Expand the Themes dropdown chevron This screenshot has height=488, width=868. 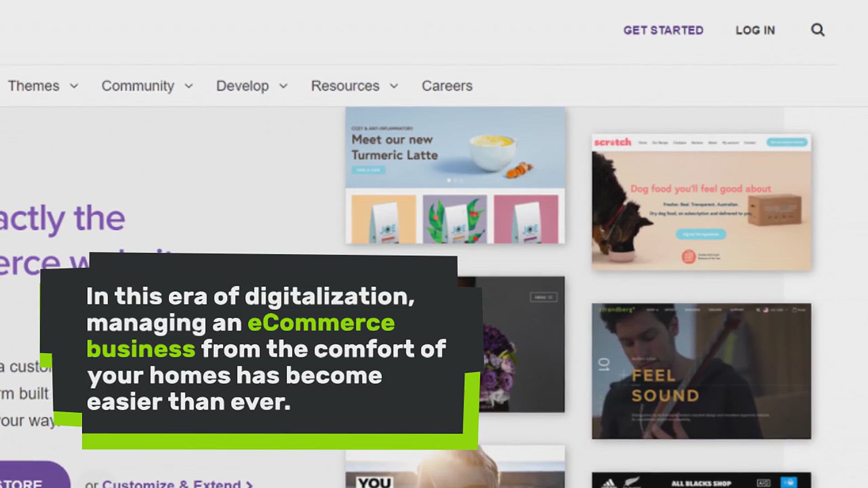[x=74, y=86]
